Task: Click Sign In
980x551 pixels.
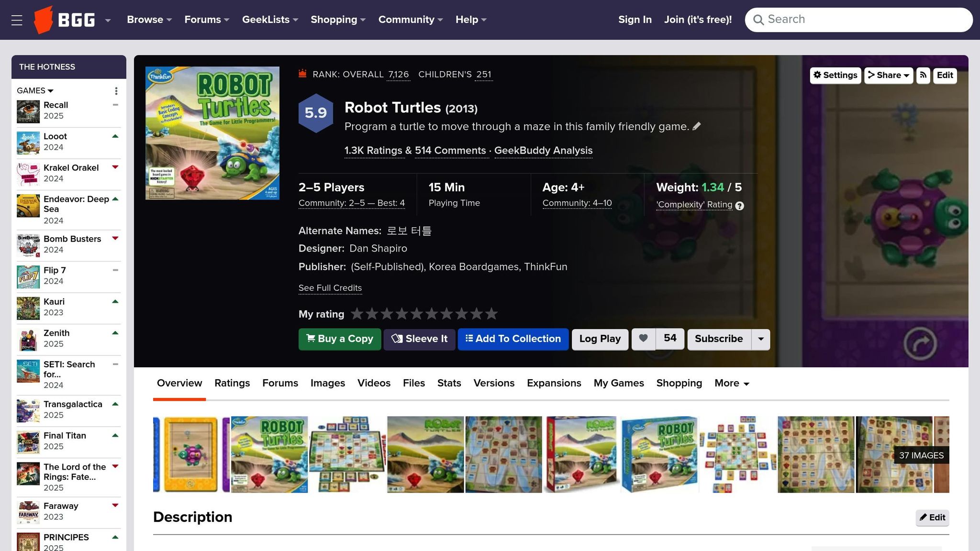Action: 635,20
